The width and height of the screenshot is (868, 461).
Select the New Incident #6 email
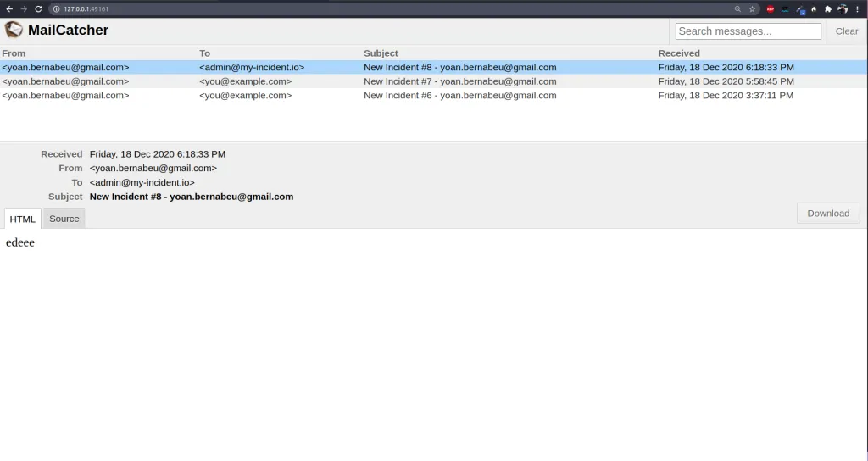coord(459,96)
